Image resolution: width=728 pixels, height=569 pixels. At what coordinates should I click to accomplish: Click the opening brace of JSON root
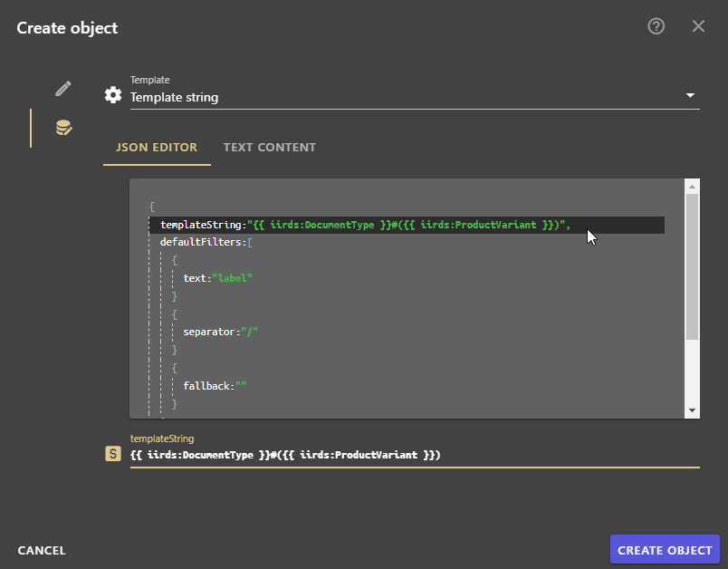152,207
